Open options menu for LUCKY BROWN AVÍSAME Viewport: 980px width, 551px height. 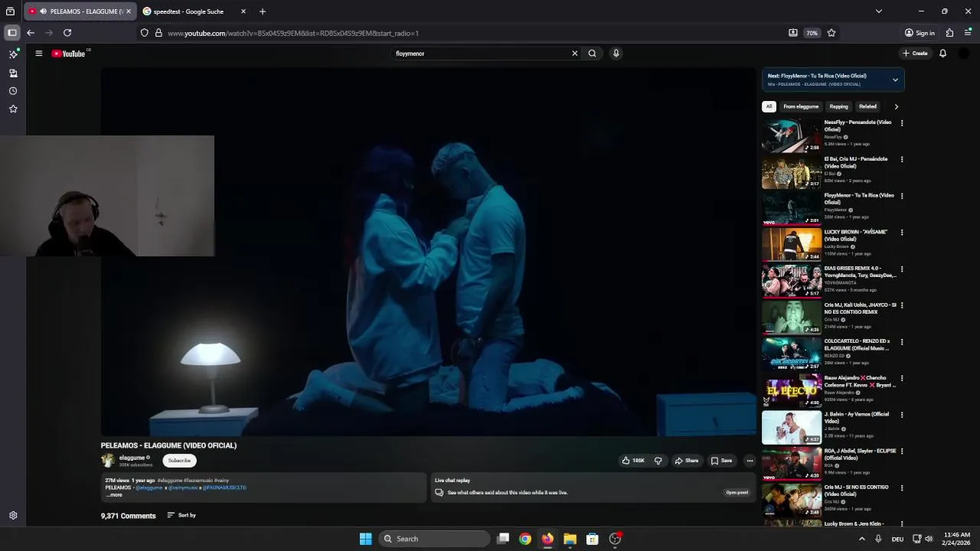pos(902,233)
